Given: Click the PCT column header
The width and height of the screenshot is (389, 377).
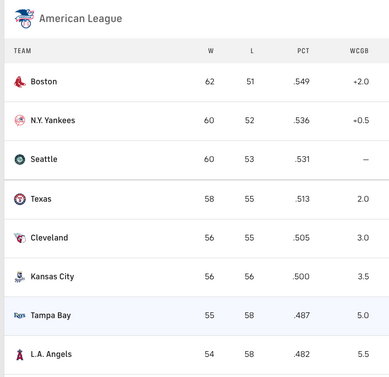Looking at the screenshot, I should pyautogui.click(x=303, y=51).
